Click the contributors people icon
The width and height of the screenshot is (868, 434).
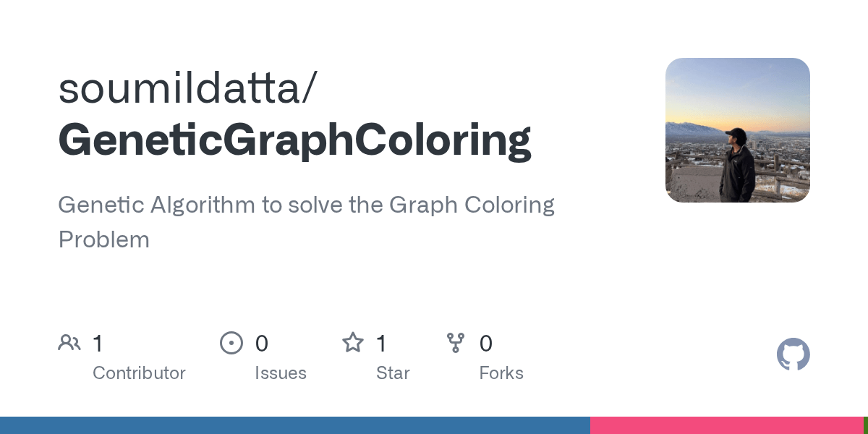click(69, 343)
